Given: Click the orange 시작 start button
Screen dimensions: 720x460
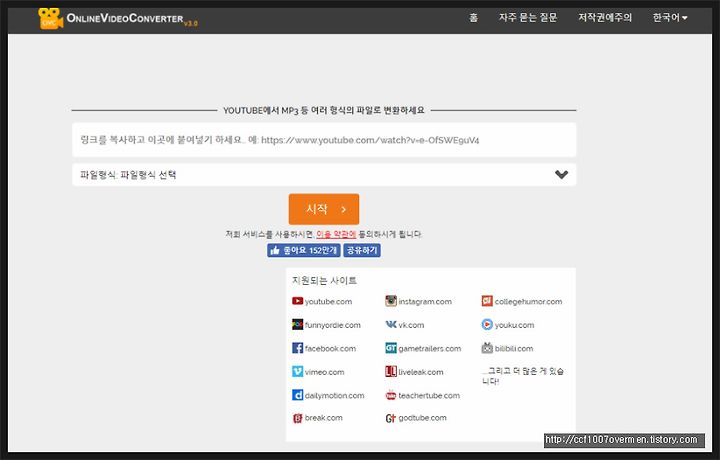Looking at the screenshot, I should tap(324, 209).
